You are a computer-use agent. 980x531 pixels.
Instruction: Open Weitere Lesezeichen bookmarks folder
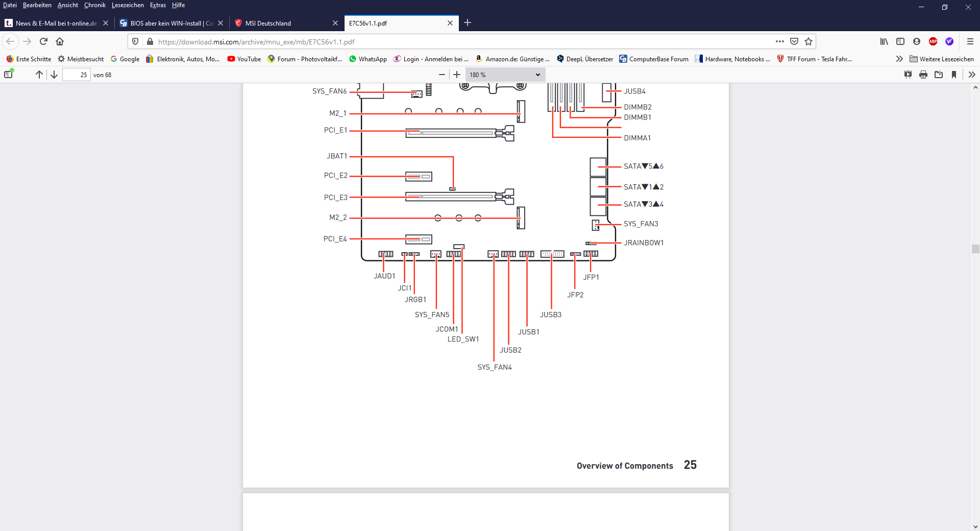(942, 59)
